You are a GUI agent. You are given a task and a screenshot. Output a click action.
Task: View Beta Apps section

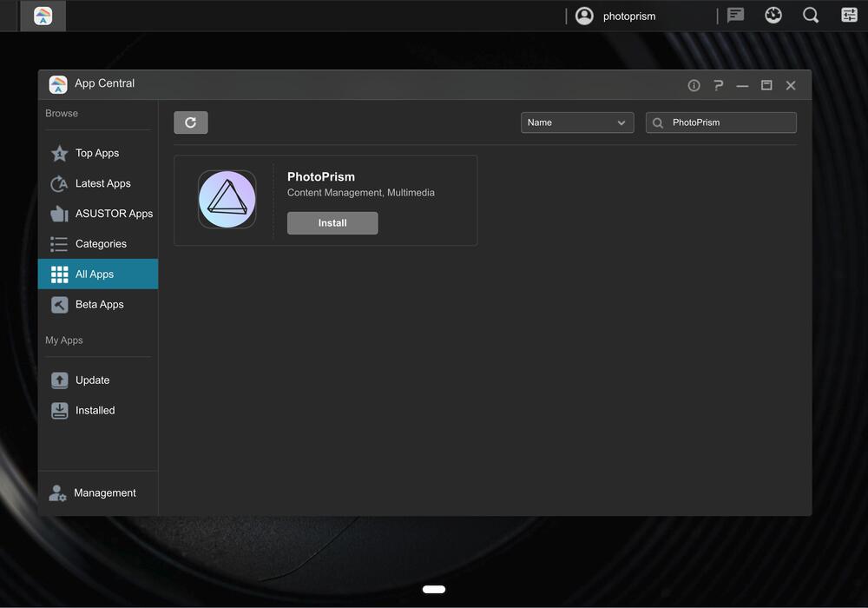tap(99, 304)
